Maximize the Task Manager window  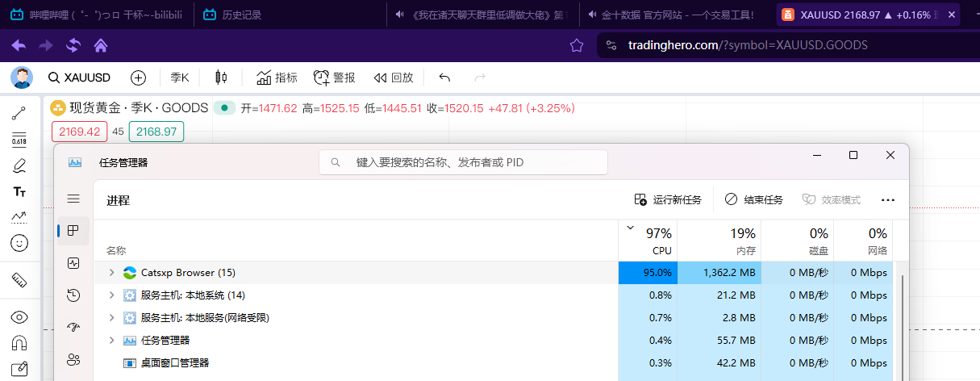click(x=853, y=155)
